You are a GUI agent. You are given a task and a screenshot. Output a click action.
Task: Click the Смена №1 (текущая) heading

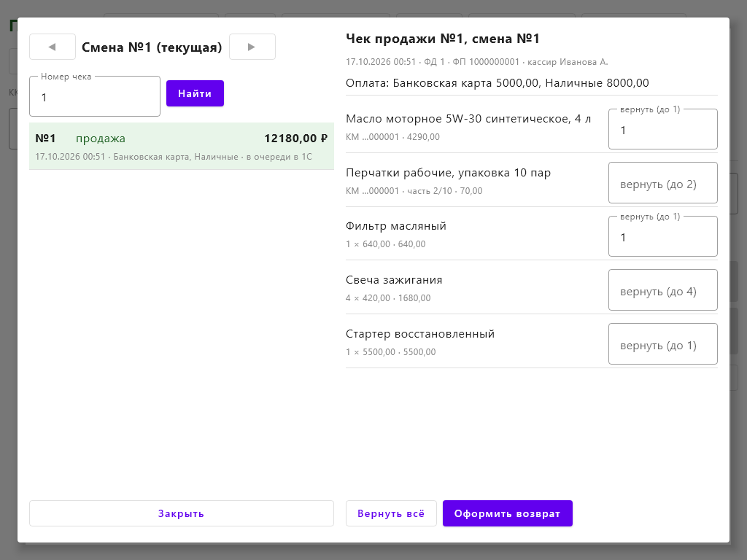click(x=152, y=47)
